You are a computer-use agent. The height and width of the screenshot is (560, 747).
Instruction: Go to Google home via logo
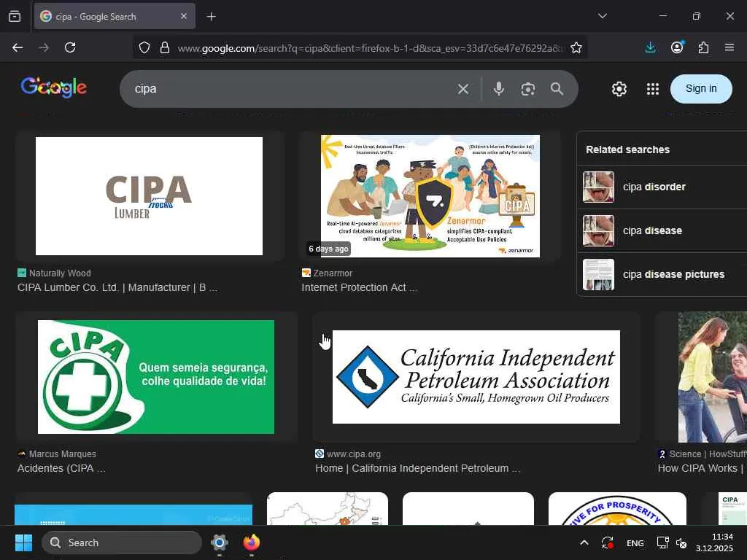(53, 87)
